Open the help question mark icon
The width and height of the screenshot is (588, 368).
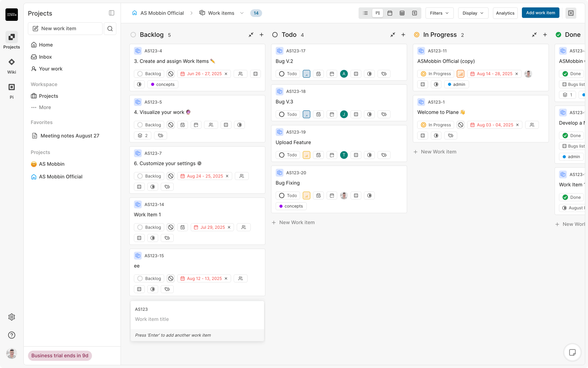(12, 335)
